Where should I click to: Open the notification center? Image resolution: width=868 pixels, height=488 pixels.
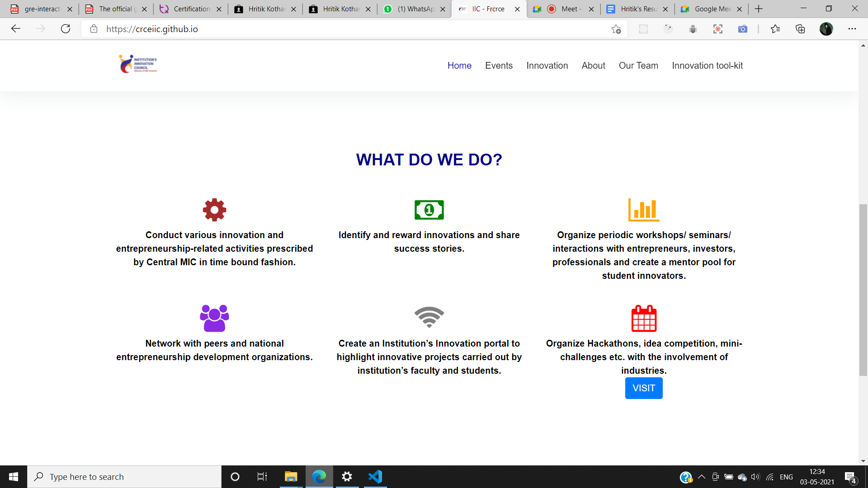(x=850, y=477)
